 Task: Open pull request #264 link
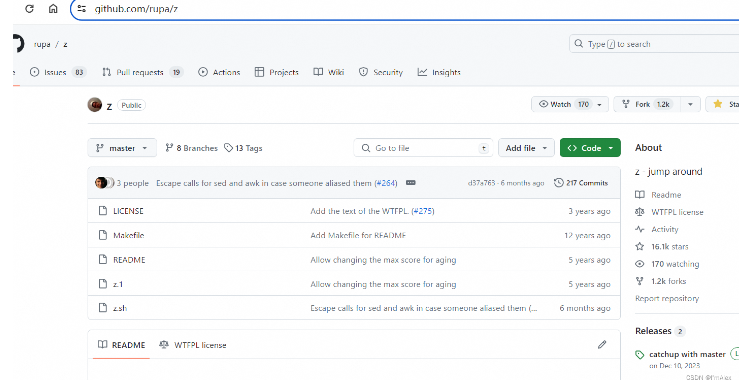click(x=386, y=183)
